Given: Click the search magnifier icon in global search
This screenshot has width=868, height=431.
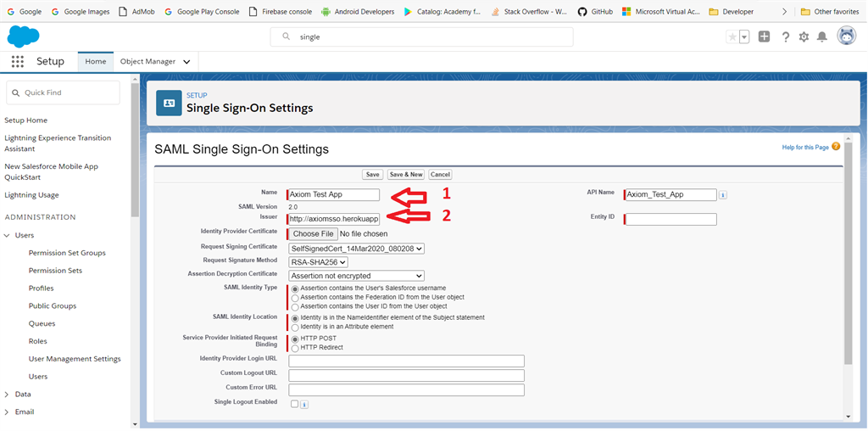Looking at the screenshot, I should click(287, 36).
